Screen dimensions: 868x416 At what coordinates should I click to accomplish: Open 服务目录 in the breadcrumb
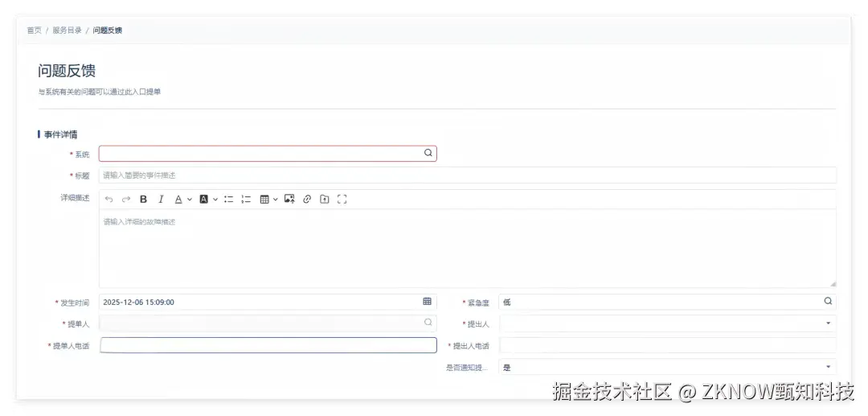[x=67, y=30]
